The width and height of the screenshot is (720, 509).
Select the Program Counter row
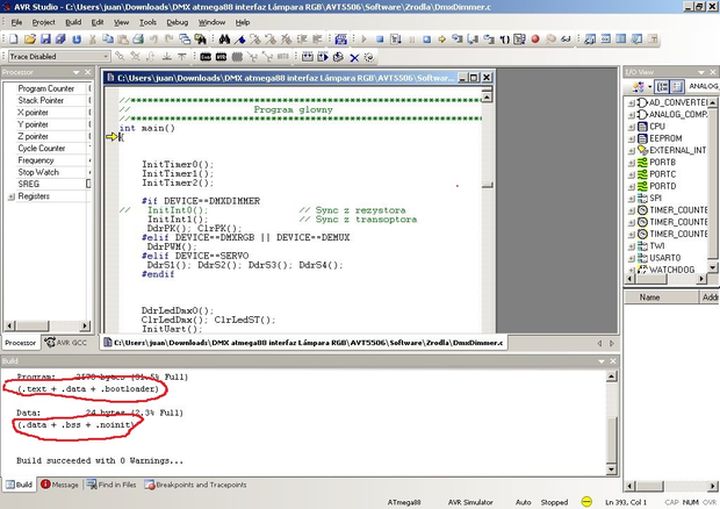tap(46, 88)
